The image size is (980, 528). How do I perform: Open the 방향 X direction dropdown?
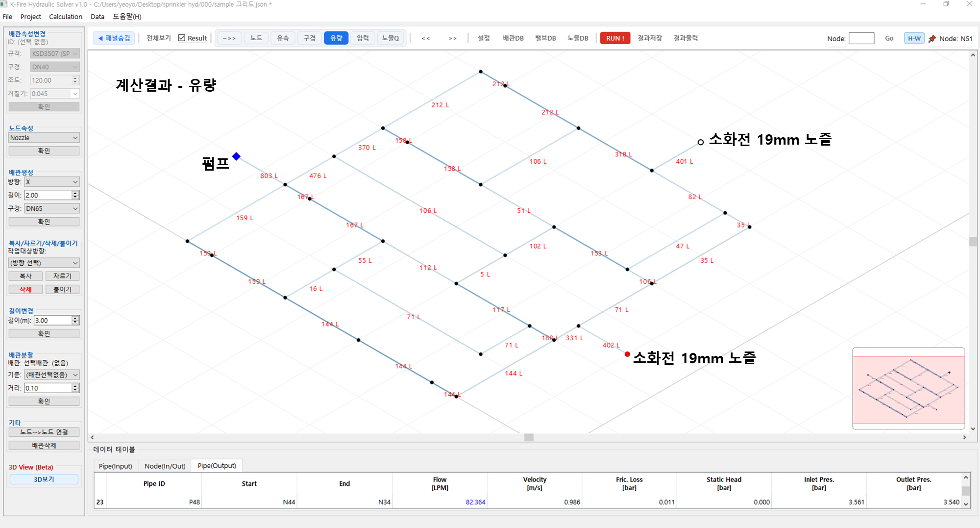tap(52, 182)
